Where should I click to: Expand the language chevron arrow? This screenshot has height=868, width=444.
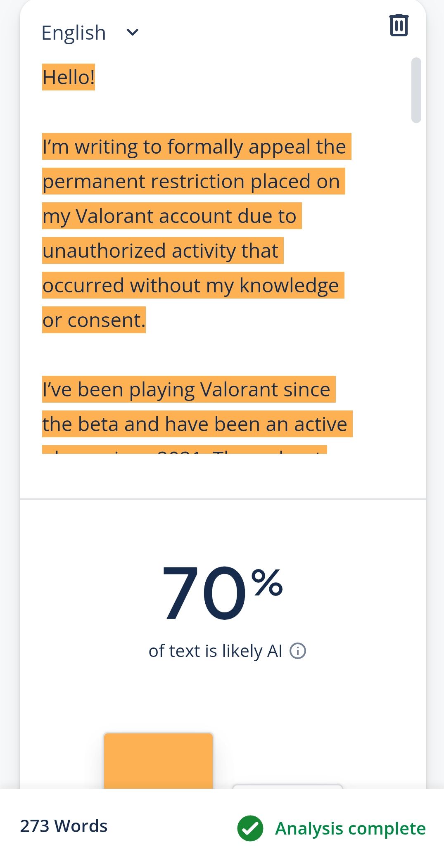[x=132, y=32]
